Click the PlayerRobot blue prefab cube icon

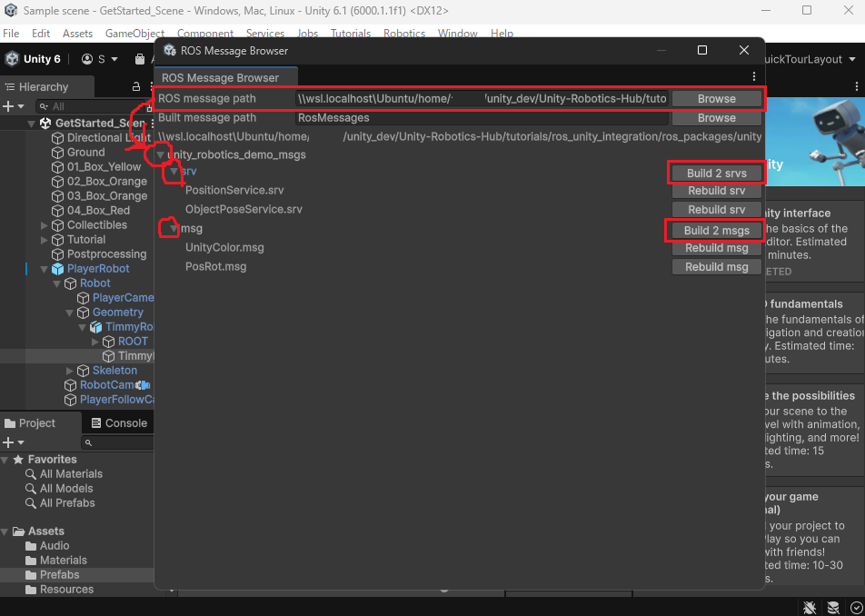[x=57, y=269]
